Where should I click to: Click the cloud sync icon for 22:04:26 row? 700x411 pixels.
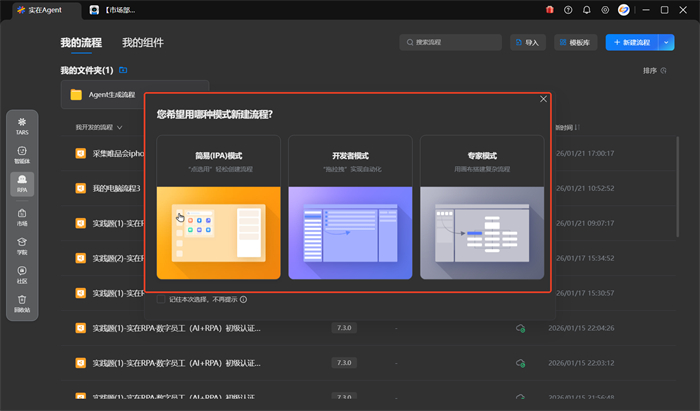coord(520,328)
